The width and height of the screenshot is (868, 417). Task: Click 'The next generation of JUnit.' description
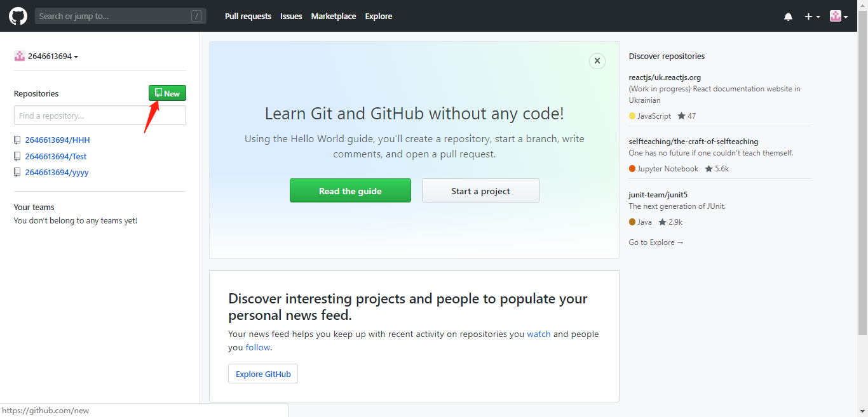click(677, 206)
